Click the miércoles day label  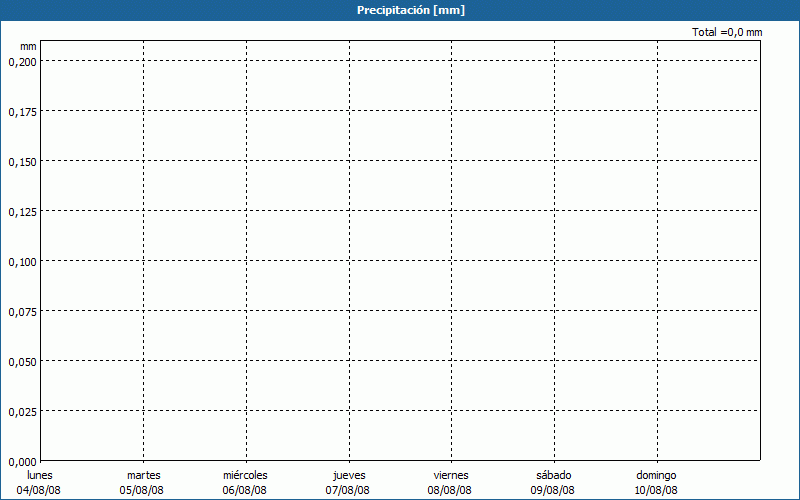click(245, 475)
